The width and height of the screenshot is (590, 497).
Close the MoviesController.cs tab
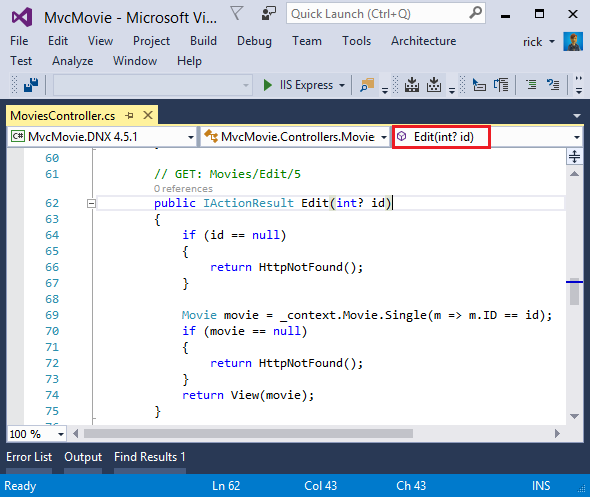pyautogui.click(x=148, y=115)
